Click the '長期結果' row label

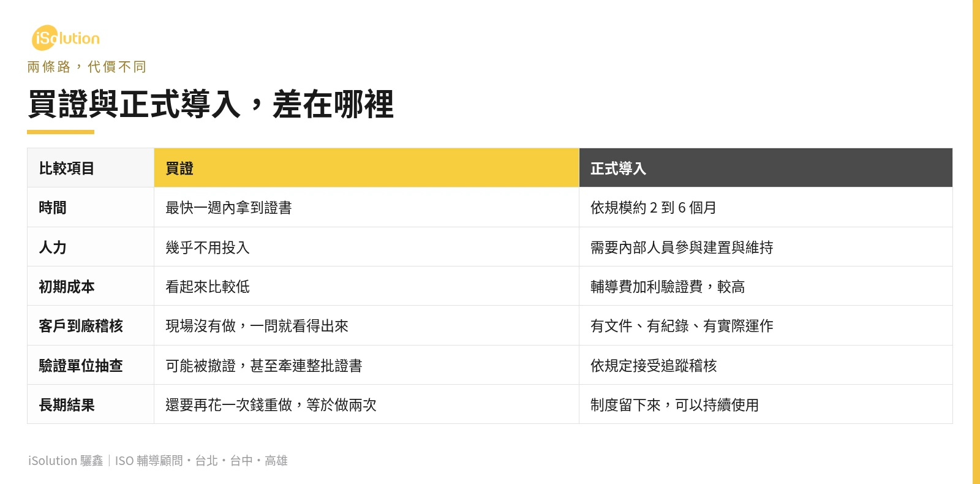(91, 404)
